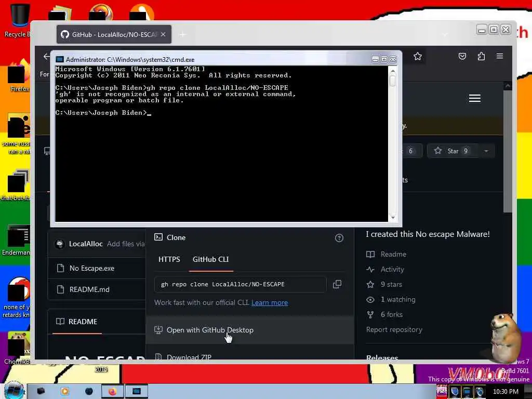Viewport: 532px width, 399px height.
Task: Select the GitHub CLI clone tab
Action: click(x=211, y=260)
